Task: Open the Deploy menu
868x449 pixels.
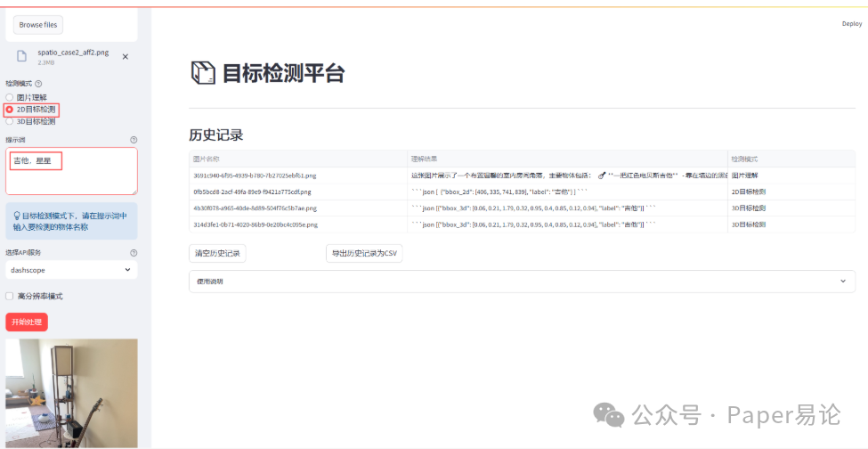Action: [852, 24]
